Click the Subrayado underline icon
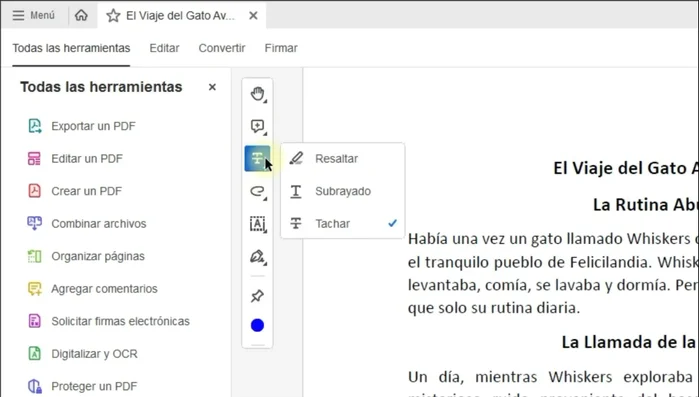The image size is (699, 397). click(x=296, y=192)
